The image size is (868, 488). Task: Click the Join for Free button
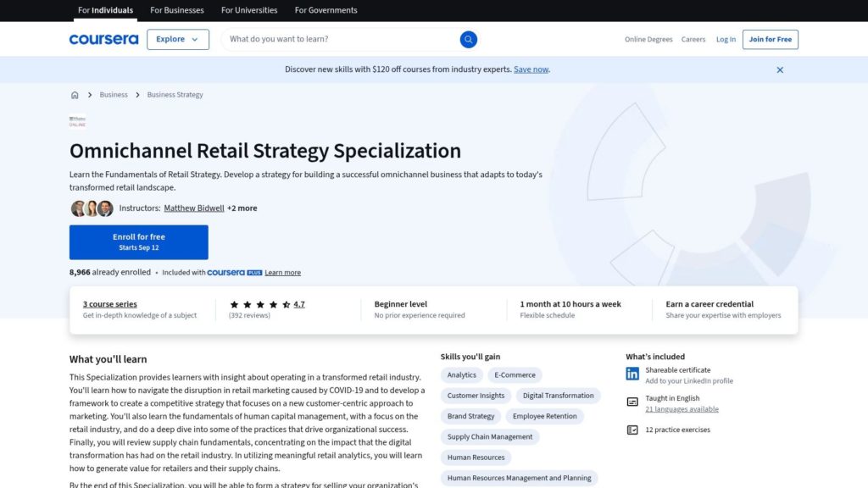770,40
